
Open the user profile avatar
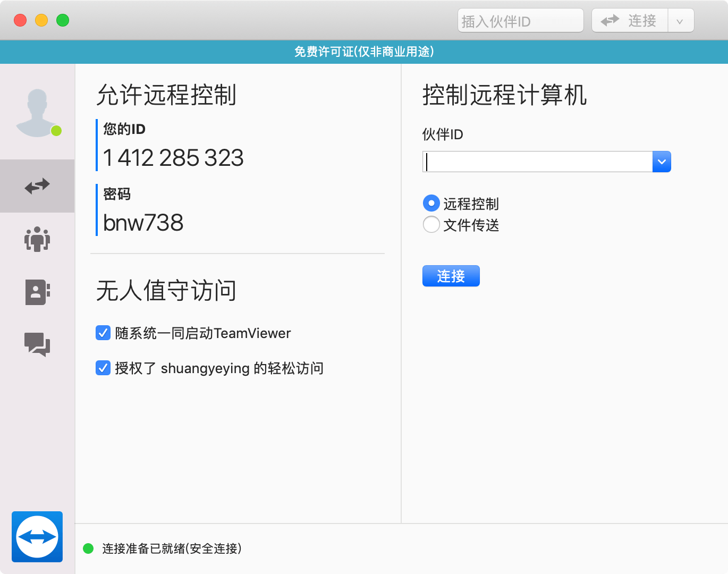point(38,113)
